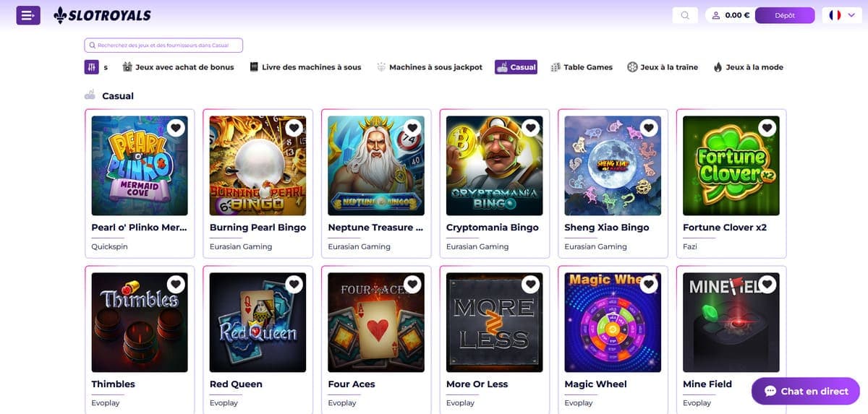The height and width of the screenshot is (414, 868).
Task: Select Jeux à la mode tab
Action: point(748,67)
